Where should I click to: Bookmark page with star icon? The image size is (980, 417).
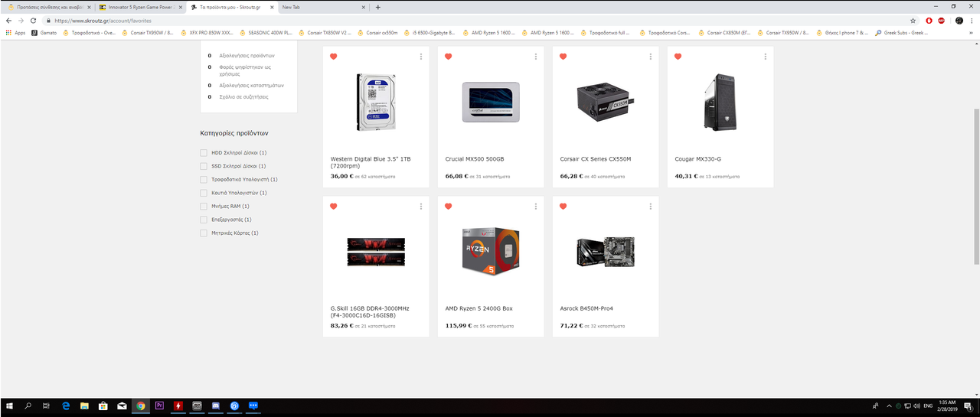[x=913, y=21]
